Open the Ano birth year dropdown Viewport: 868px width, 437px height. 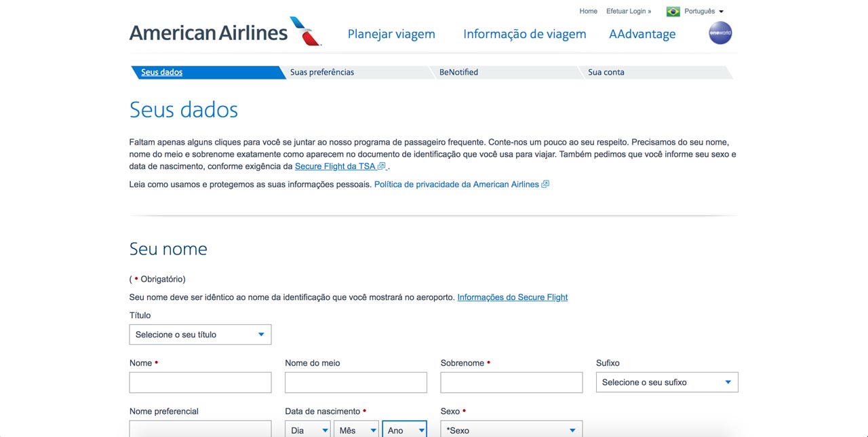click(405, 430)
